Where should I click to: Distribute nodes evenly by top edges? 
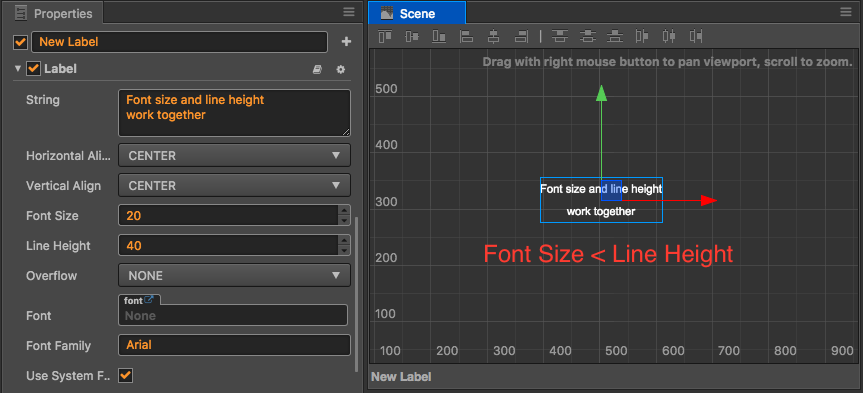[560, 36]
